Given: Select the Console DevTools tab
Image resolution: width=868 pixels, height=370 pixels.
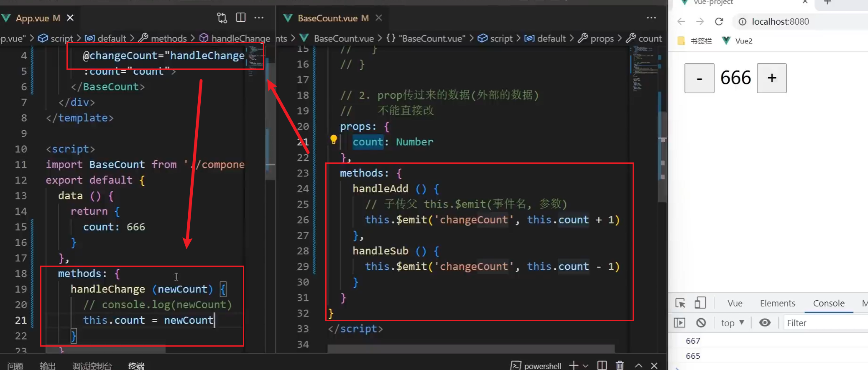Looking at the screenshot, I should [829, 303].
